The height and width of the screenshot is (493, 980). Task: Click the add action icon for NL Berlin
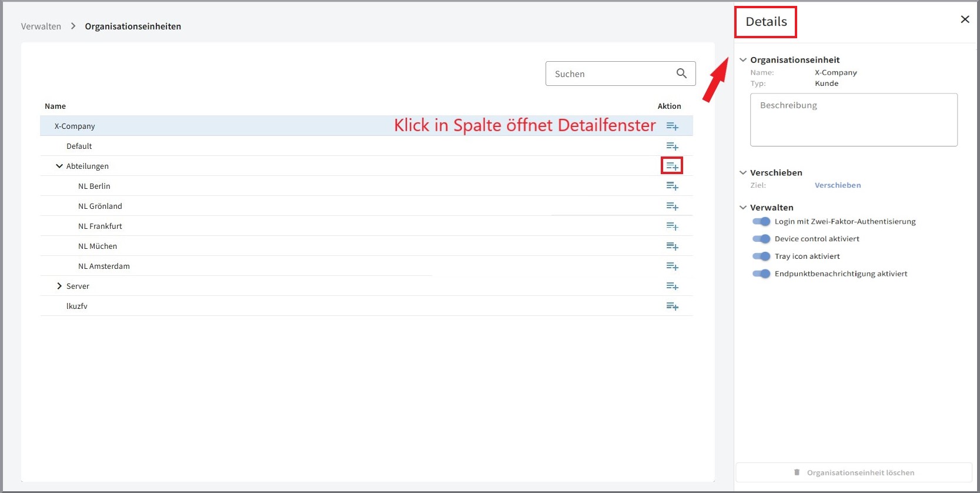coord(672,186)
